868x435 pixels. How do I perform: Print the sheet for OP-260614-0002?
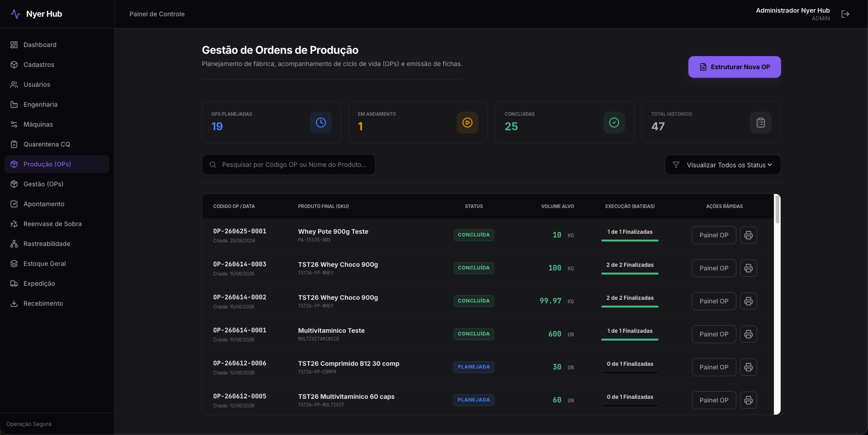click(749, 301)
